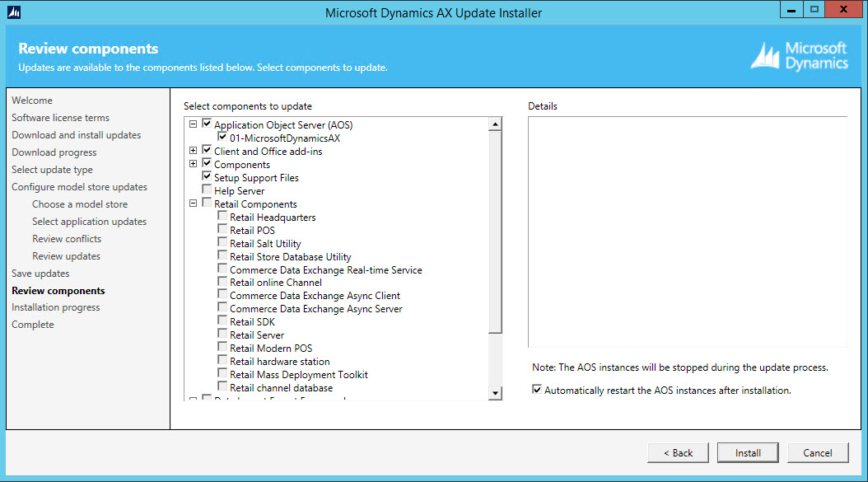Click the Dynamics AX app icon in title bar

[14, 12]
